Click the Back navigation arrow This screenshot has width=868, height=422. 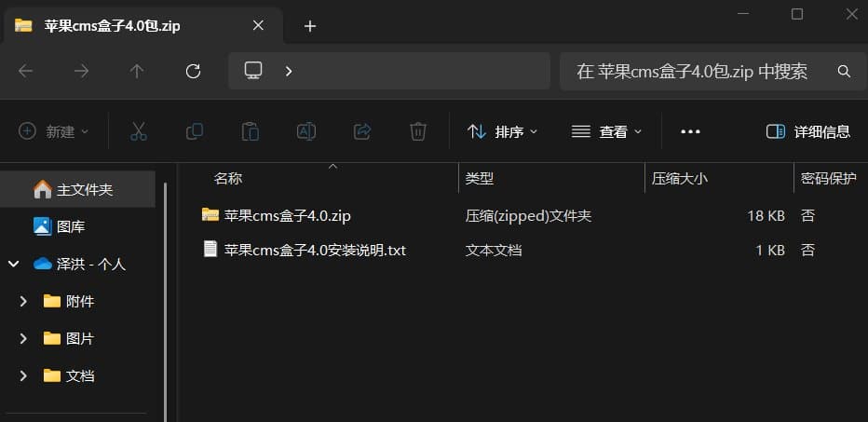pos(25,71)
